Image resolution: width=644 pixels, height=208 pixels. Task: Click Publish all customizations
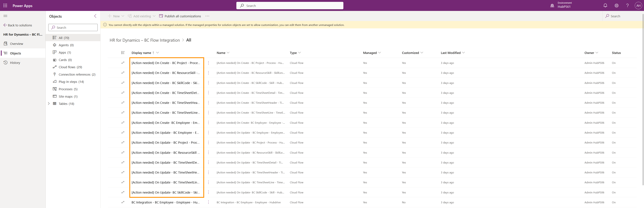tap(180, 16)
